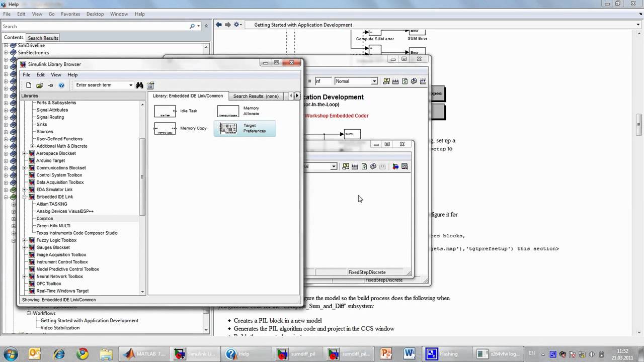The image size is (644, 362).
Task: Click the Help browser Search field
Action: point(95,26)
